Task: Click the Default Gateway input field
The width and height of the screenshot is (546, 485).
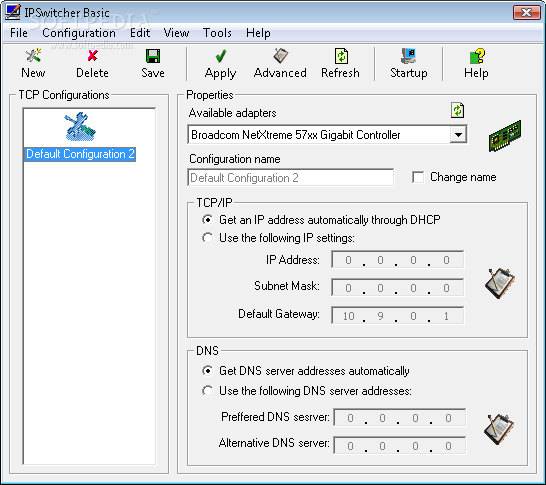Action: tap(398, 315)
